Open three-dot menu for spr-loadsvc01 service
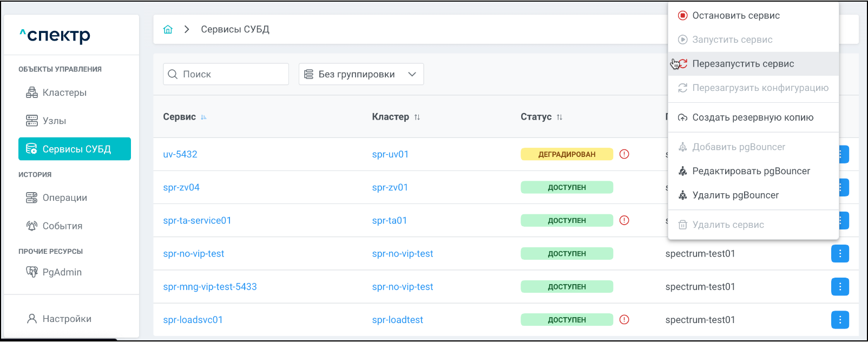The height and width of the screenshot is (342, 868). (x=839, y=320)
